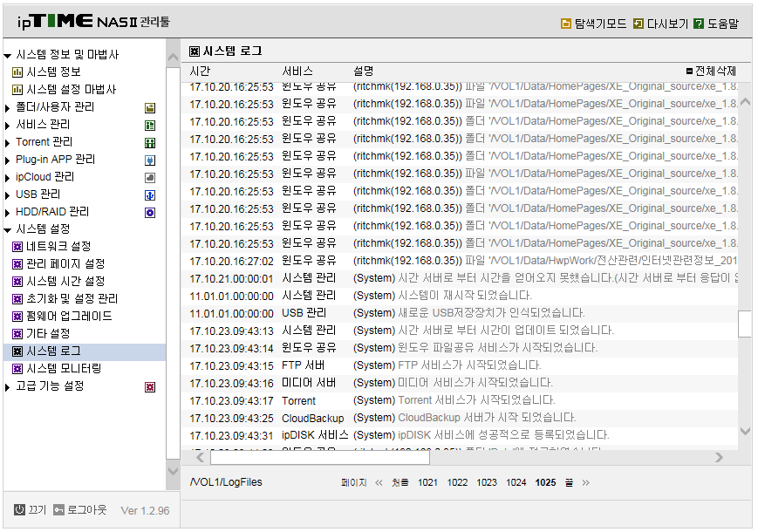Collapse the 시스템 설정 section

tap(8, 230)
